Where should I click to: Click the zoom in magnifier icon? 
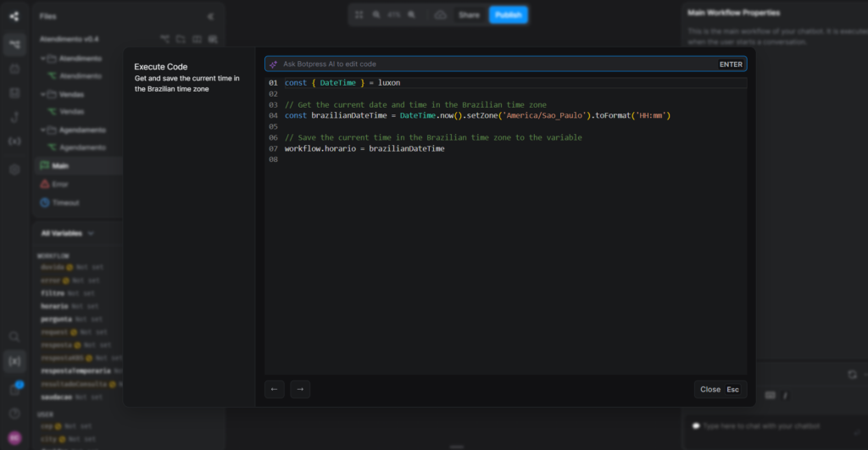click(x=412, y=15)
